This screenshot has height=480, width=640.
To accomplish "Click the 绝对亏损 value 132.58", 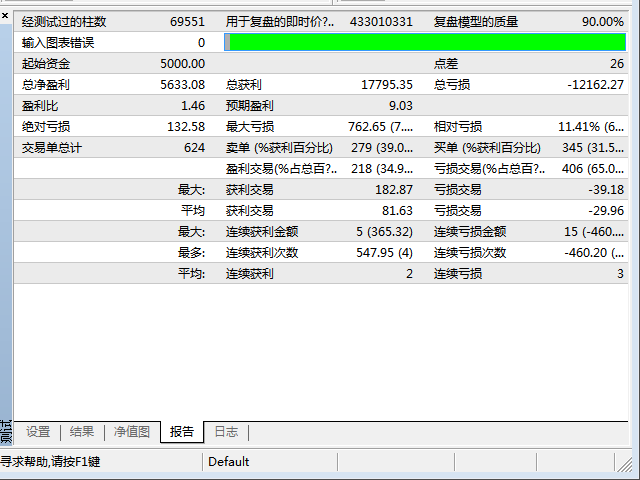I will coord(186,127).
